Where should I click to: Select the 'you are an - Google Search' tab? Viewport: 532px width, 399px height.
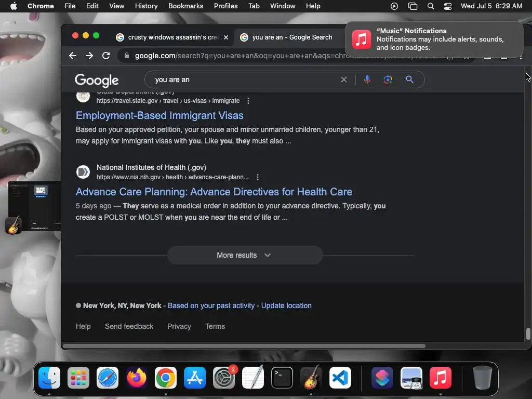pos(292,37)
